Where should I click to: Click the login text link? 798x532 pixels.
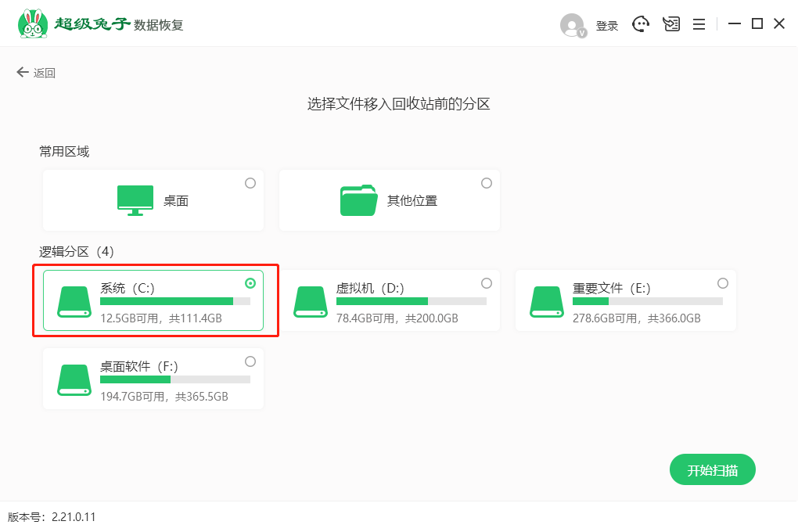[606, 26]
